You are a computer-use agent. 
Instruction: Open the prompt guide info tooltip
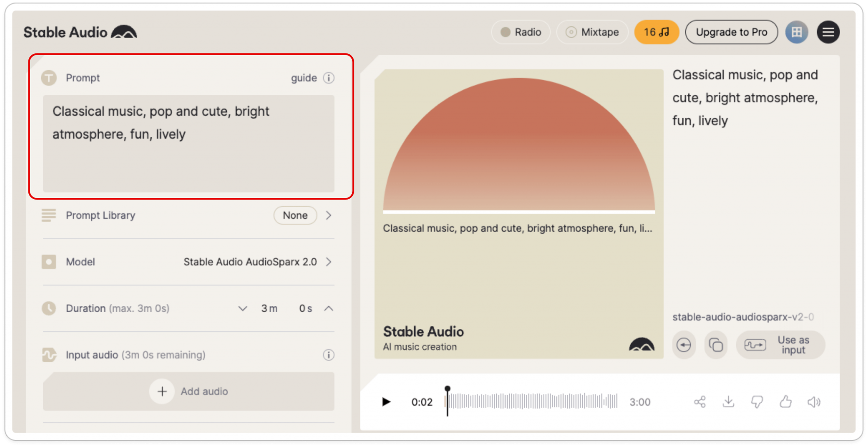tap(329, 78)
